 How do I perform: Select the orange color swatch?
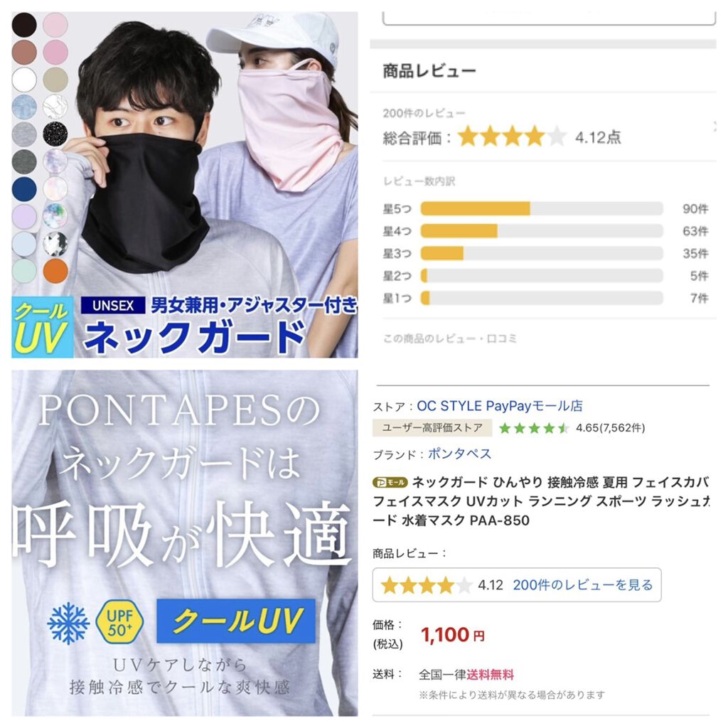pyautogui.click(x=55, y=271)
